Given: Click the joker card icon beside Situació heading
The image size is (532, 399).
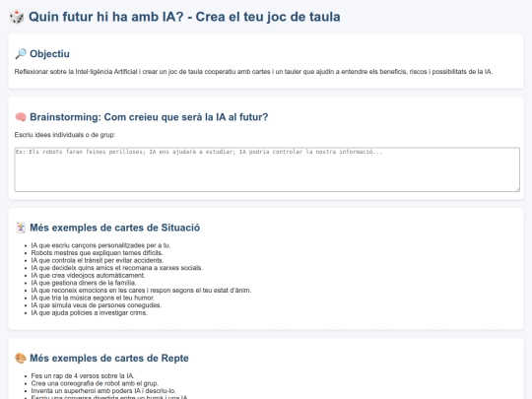Looking at the screenshot, I should click(x=21, y=228).
